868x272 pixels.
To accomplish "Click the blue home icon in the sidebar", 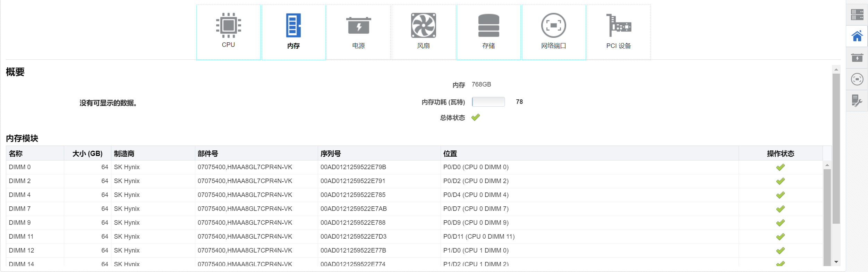I will point(857,36).
